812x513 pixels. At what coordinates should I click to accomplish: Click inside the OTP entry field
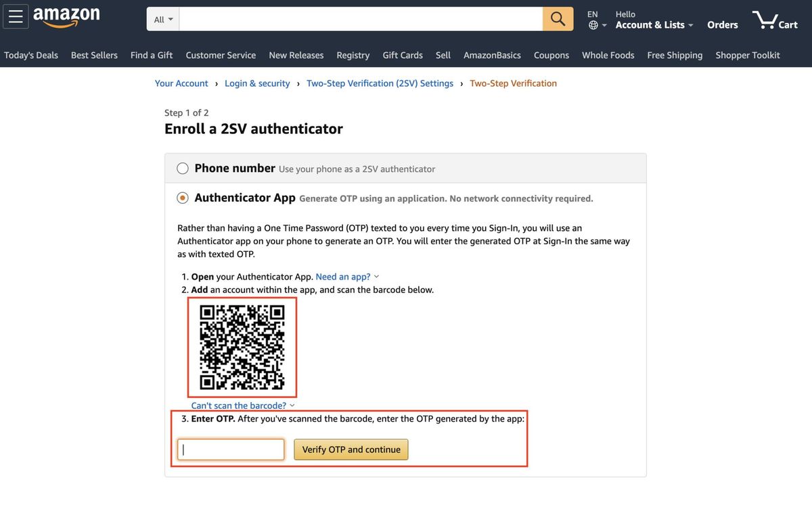tap(230, 449)
